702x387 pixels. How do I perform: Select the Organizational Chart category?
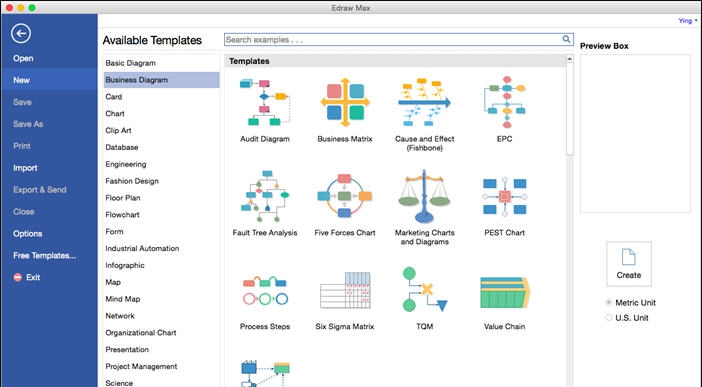(162, 333)
